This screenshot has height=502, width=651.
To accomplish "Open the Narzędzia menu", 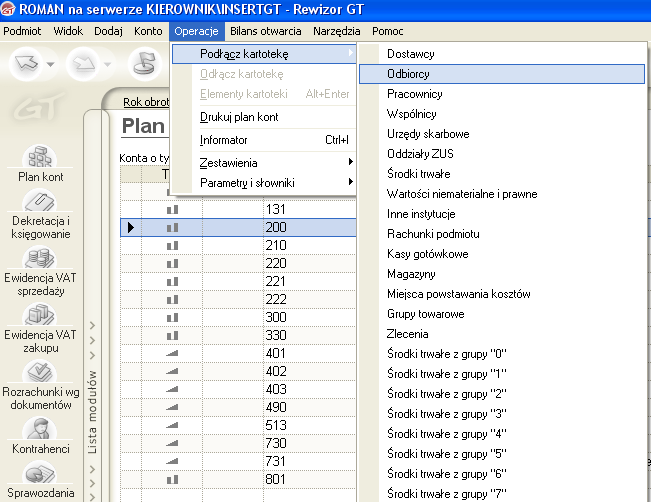I will point(337,31).
